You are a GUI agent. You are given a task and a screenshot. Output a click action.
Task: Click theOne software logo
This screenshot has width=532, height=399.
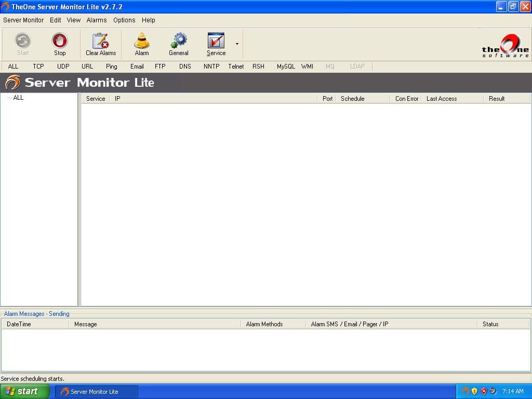click(505, 46)
